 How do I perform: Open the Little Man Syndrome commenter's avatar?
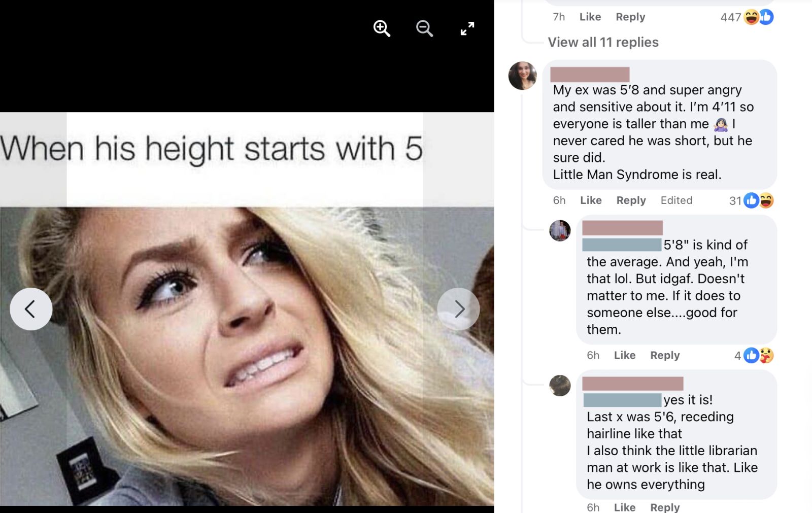523,76
